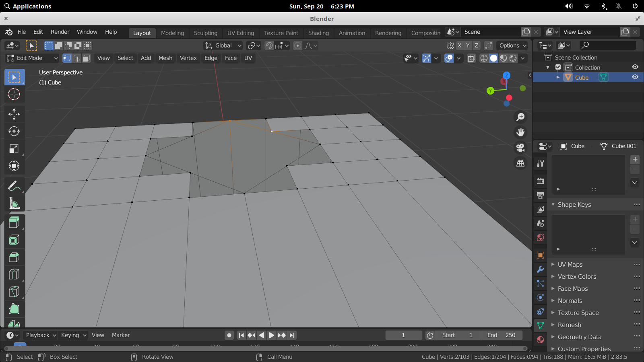The image size is (644, 362).
Task: Switch to the Modeling workspace tab
Action: (x=172, y=33)
